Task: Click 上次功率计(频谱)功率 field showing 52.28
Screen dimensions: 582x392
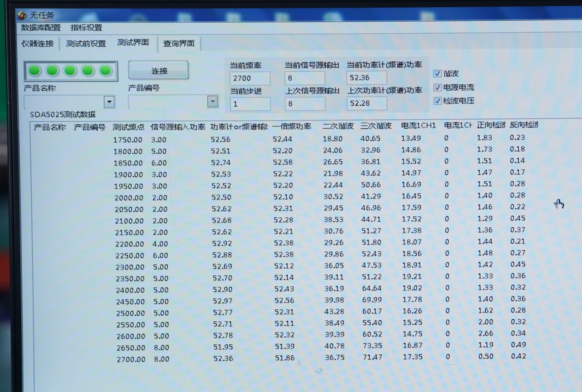Action: click(x=367, y=103)
